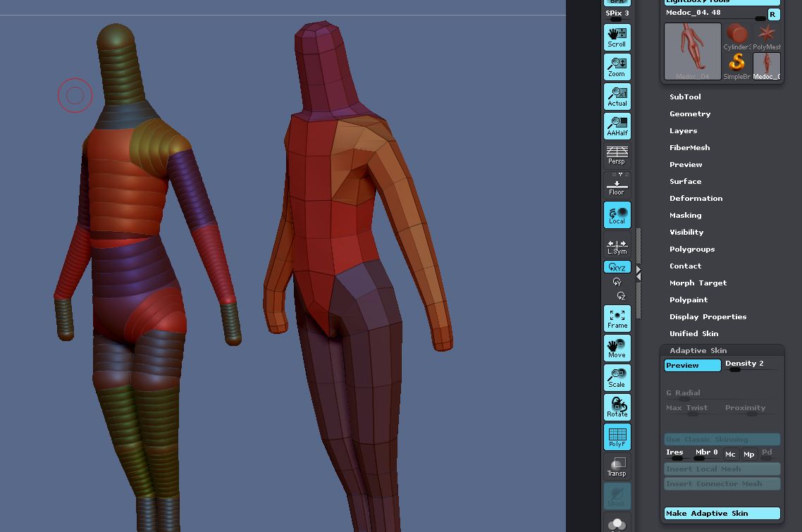Toggle Use Classic Skinning
The height and width of the screenshot is (532, 802).
click(x=722, y=440)
